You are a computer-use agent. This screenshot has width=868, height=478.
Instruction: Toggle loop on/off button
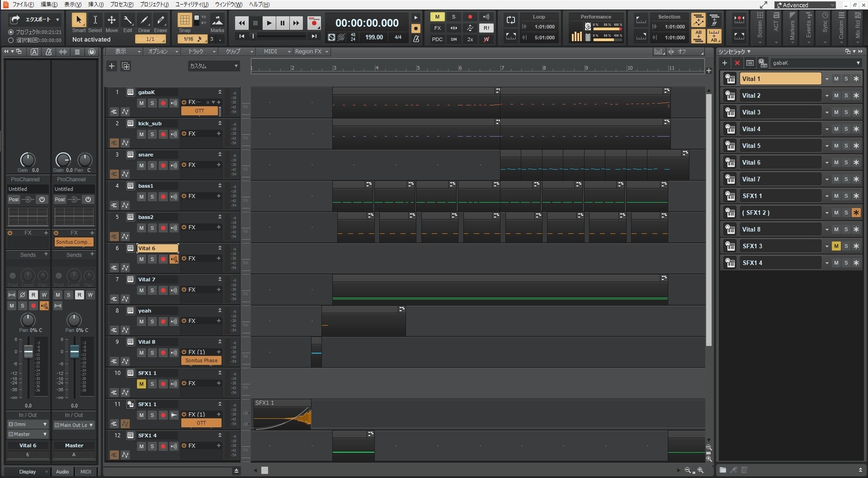point(511,20)
